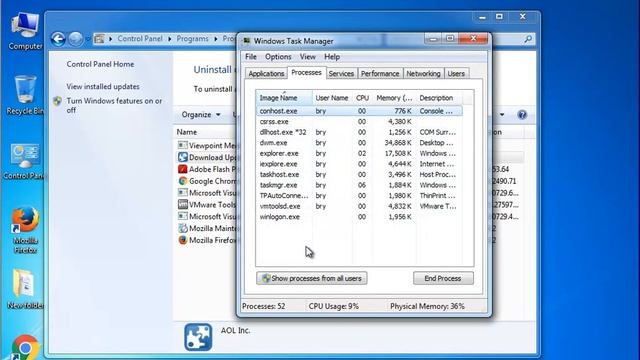The width and height of the screenshot is (640, 360).
Task: Sort processes by Memory column
Action: pyautogui.click(x=394, y=98)
